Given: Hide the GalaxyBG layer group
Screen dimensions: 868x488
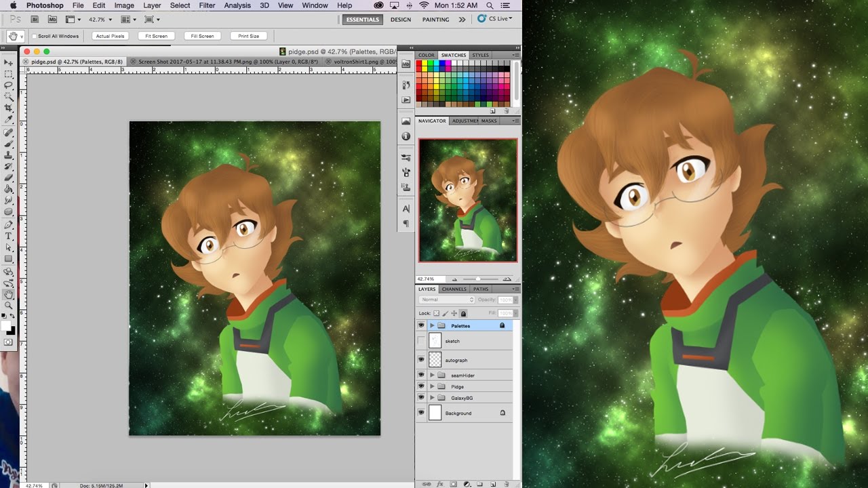Looking at the screenshot, I should coord(421,398).
